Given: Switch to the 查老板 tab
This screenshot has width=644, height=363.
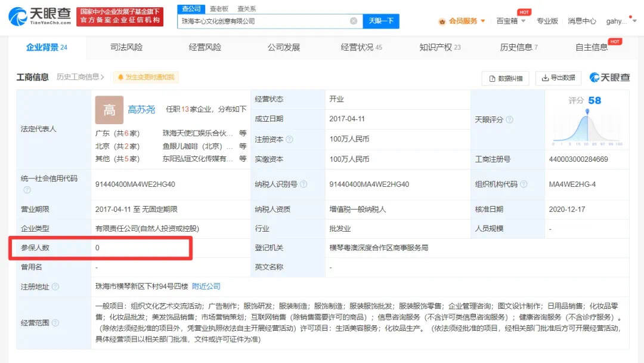Looking at the screenshot, I should point(219,8).
